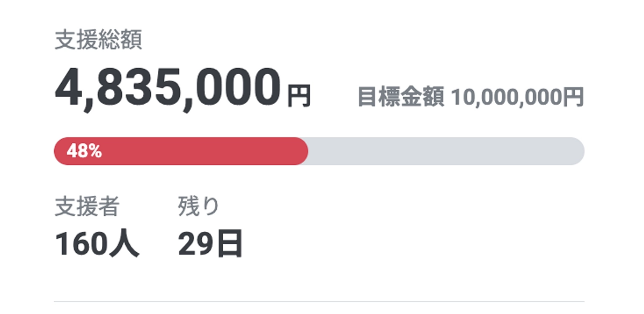Click the 円 currency suffix next to total

pos(299,95)
